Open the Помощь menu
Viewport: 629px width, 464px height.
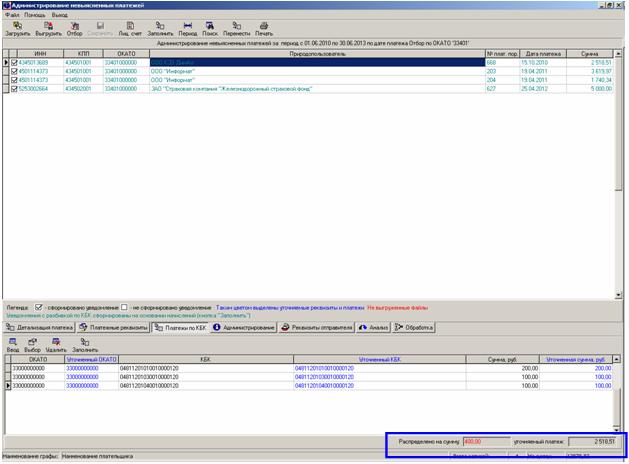point(35,16)
